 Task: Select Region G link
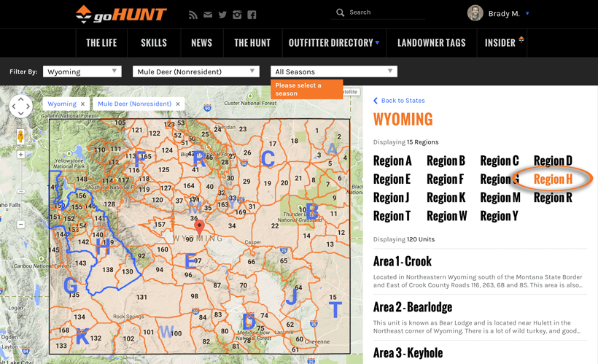(x=500, y=179)
